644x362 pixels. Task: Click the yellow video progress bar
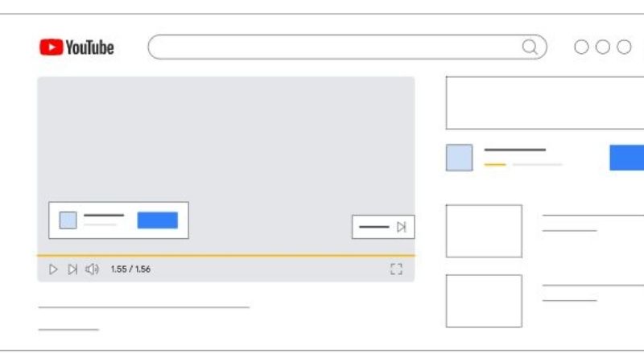click(x=226, y=255)
